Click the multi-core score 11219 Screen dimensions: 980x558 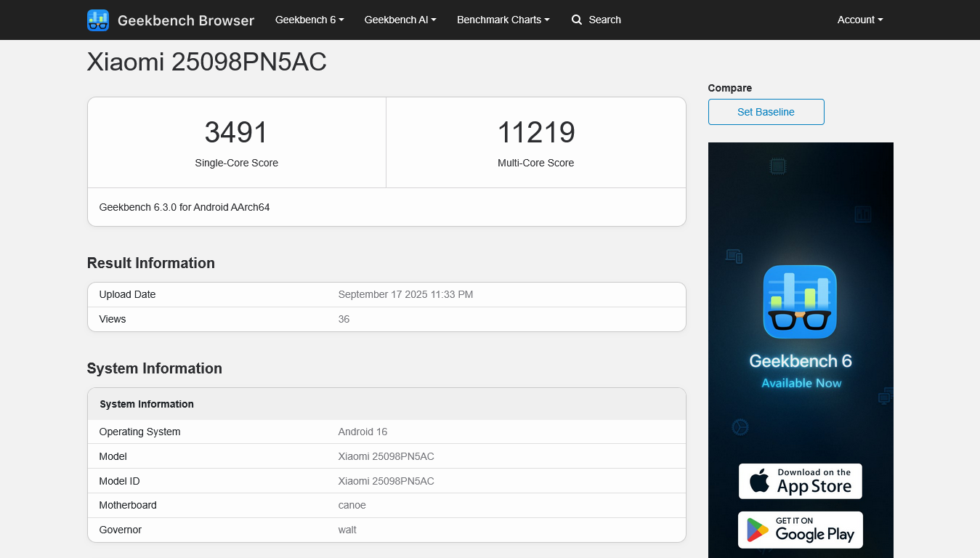536,132
